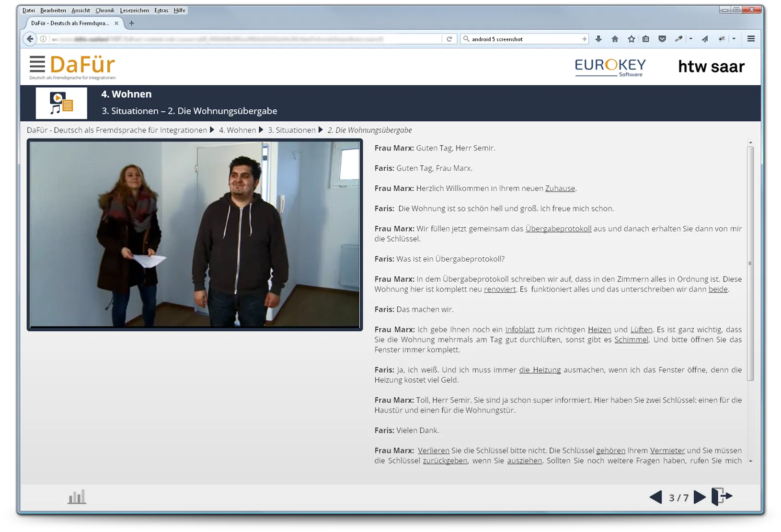
Task: Click the underlined word Schimmel
Action: point(631,340)
